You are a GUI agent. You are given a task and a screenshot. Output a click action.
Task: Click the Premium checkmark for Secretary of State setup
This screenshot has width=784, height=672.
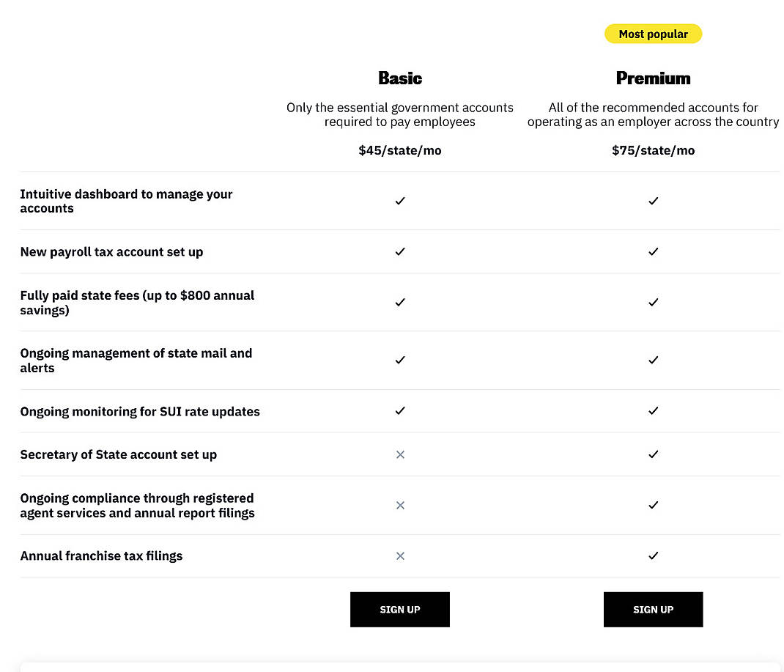[x=653, y=454]
